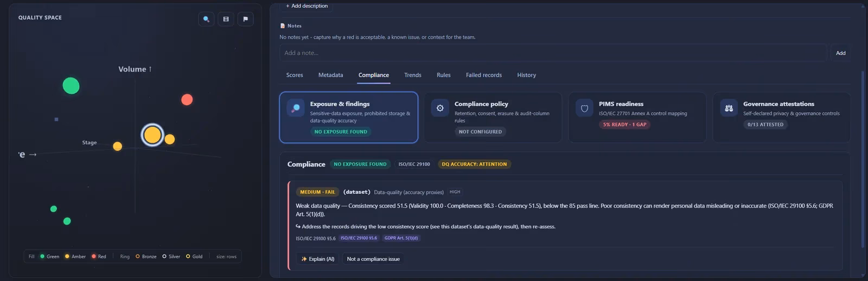
Task: Click the Volume axis label
Action: (x=135, y=69)
